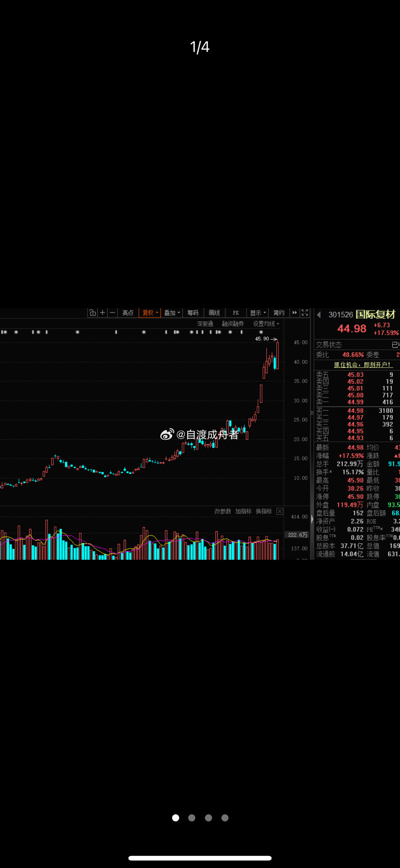Click 委比 value 48.66%

coord(353,355)
